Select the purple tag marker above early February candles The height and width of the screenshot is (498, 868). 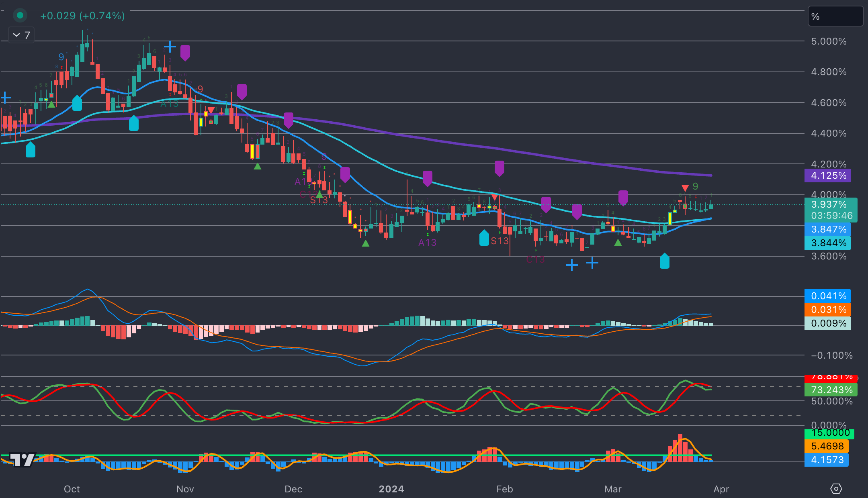[500, 169]
